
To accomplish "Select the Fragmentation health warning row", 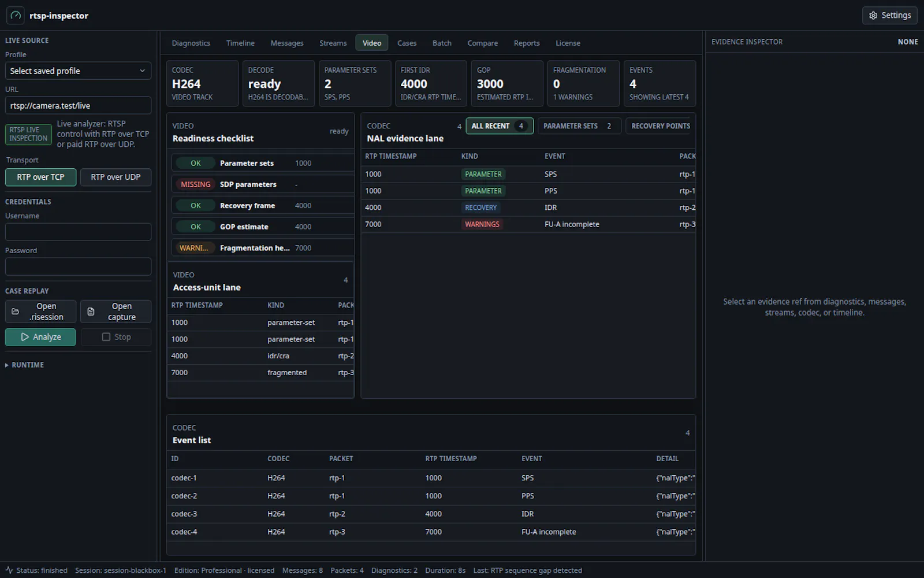I will pos(262,247).
